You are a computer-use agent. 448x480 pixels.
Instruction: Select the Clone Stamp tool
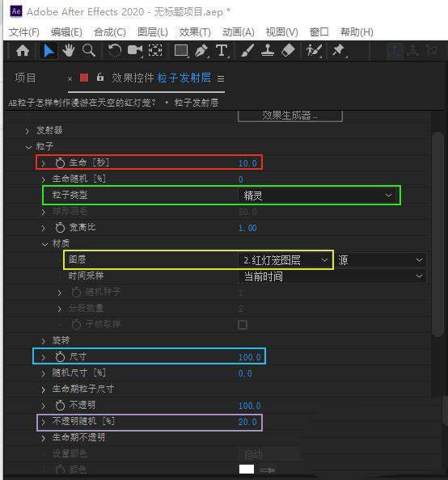(268, 51)
